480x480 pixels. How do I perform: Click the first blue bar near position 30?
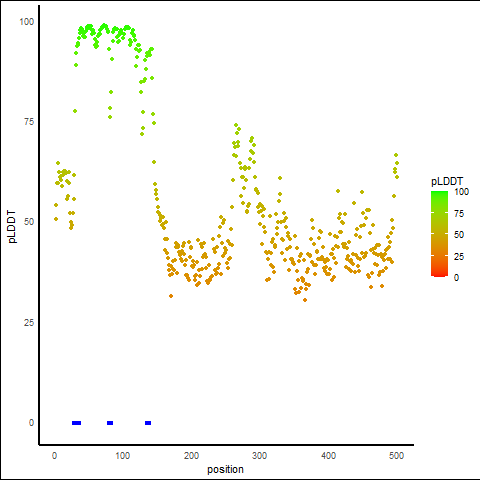77,423
